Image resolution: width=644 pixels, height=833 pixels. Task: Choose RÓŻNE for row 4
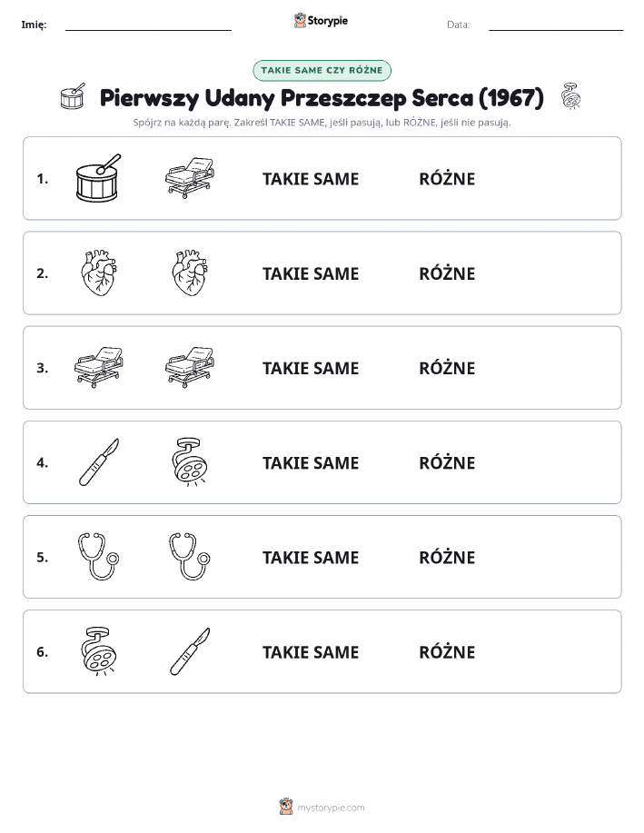coord(447,462)
